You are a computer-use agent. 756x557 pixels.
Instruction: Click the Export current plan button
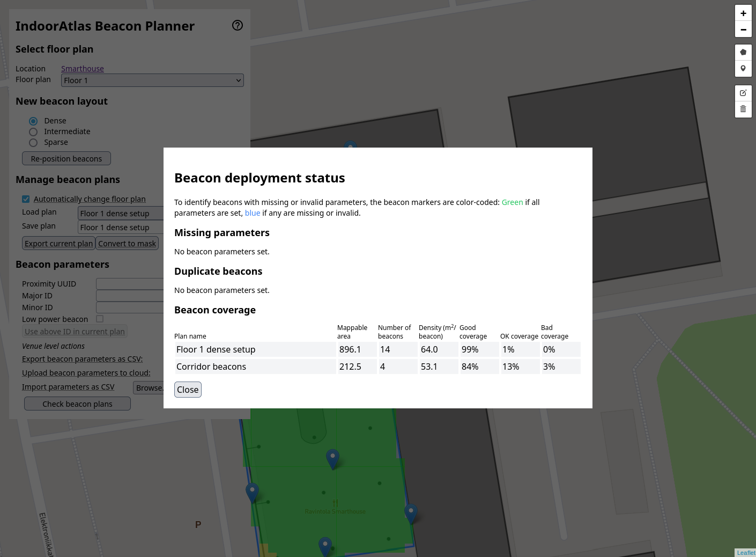(59, 243)
